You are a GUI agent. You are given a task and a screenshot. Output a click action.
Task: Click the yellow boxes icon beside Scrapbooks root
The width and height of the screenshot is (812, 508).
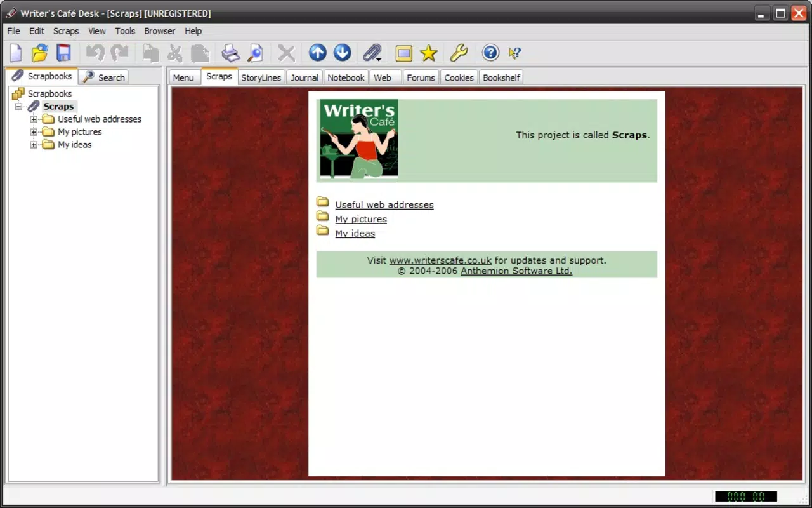(18, 94)
